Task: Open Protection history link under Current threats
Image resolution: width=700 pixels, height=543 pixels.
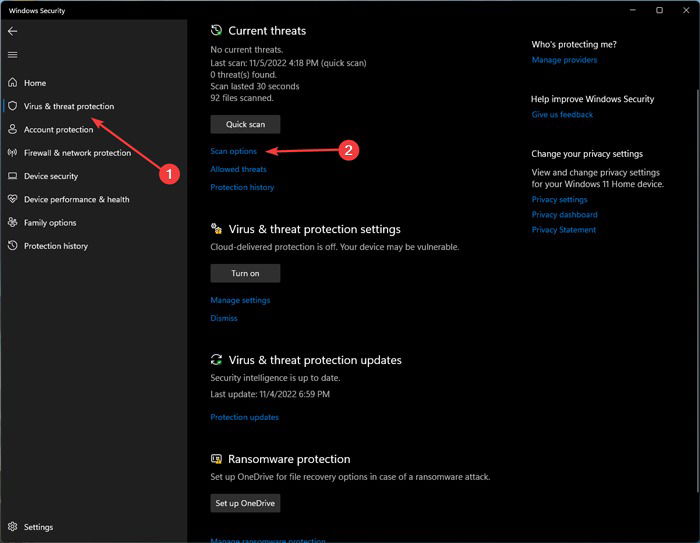Action: (x=242, y=187)
